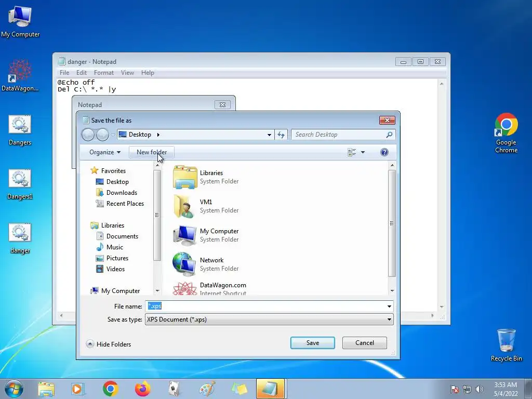The width and height of the screenshot is (532, 399).
Task: Select Videos library in navigation pane
Action: [x=111, y=269]
